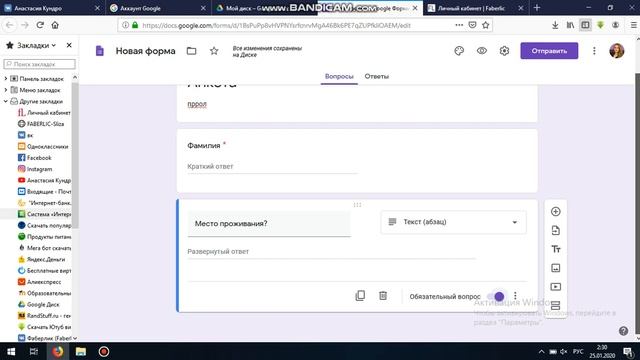
Task: Open Firefox from the taskbar
Action: click(58, 351)
